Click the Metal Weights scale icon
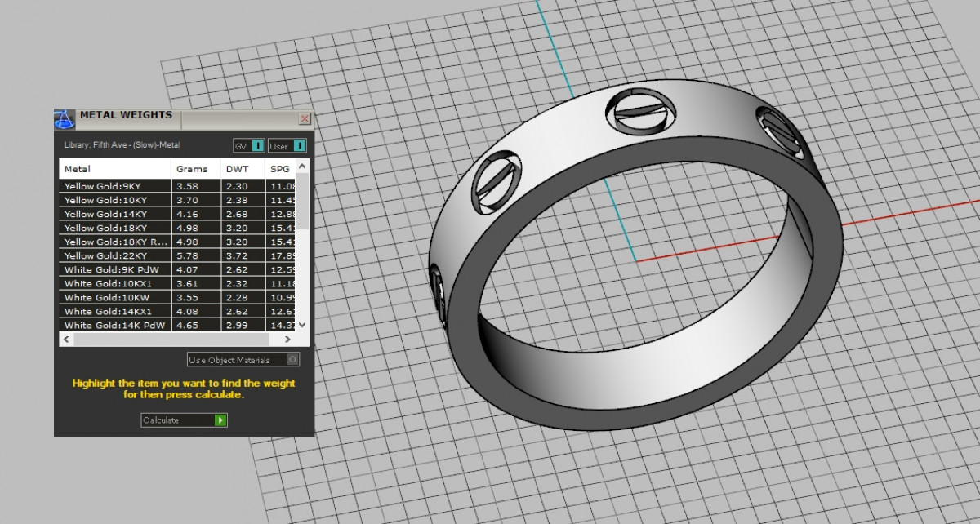 (x=65, y=119)
